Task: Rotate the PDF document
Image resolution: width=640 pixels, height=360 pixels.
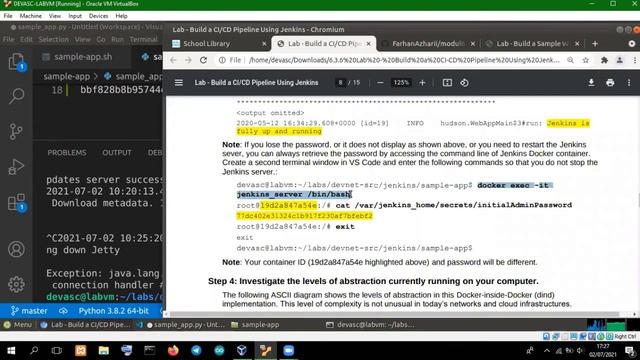Action: point(464,82)
